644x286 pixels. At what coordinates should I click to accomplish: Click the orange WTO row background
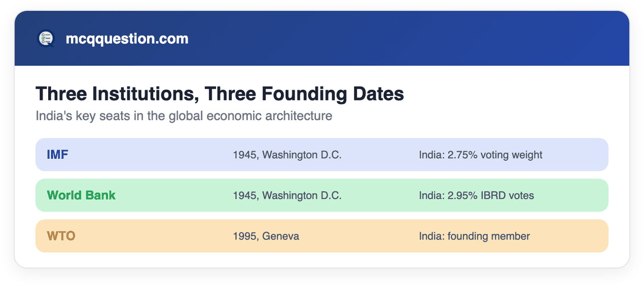321,236
